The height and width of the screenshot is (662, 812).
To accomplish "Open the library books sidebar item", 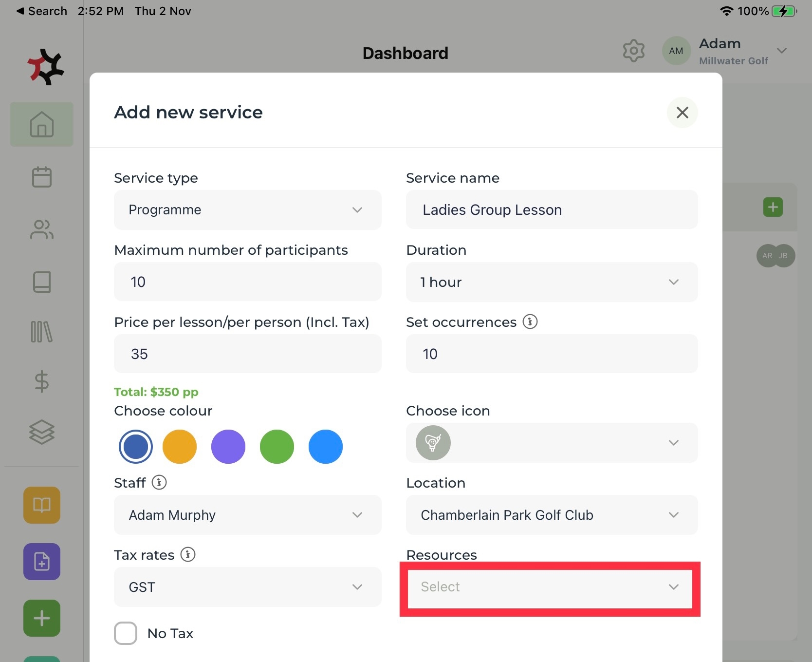I will 42,332.
